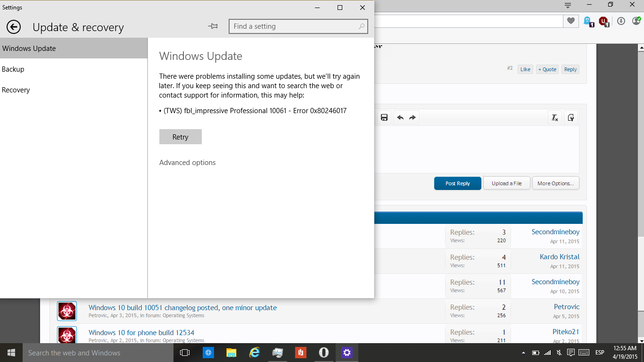Open Secondmineboy profile dated Apr 11, 2015
644x362 pixels.
click(555, 232)
